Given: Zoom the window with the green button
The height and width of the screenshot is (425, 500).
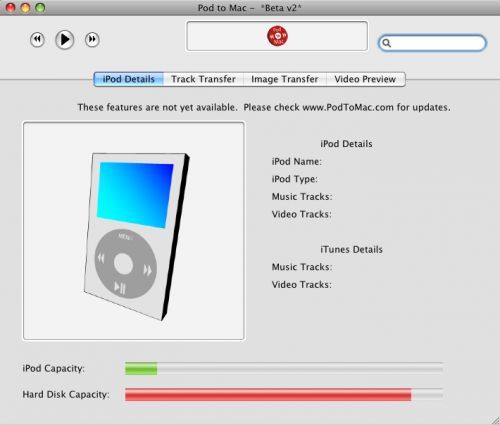Looking at the screenshot, I should pos(40,7).
